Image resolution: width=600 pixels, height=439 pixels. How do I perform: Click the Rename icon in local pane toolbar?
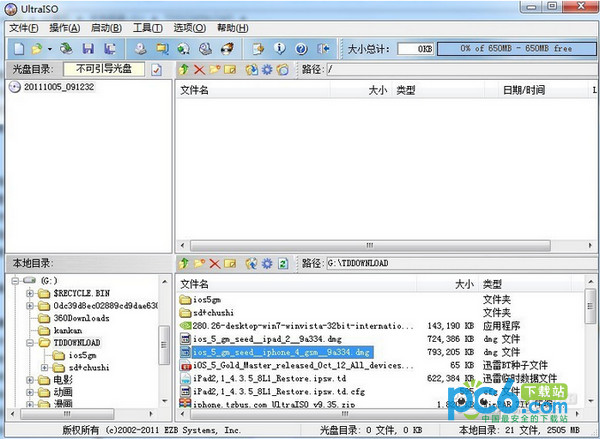click(x=230, y=263)
